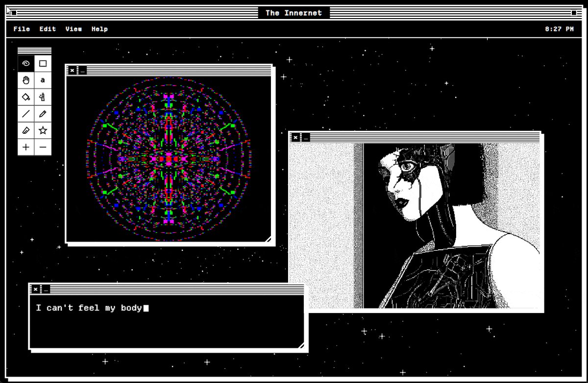Image resolution: width=588 pixels, height=383 pixels.
Task: Pick the text tool labeled 'a'
Action: click(x=43, y=80)
